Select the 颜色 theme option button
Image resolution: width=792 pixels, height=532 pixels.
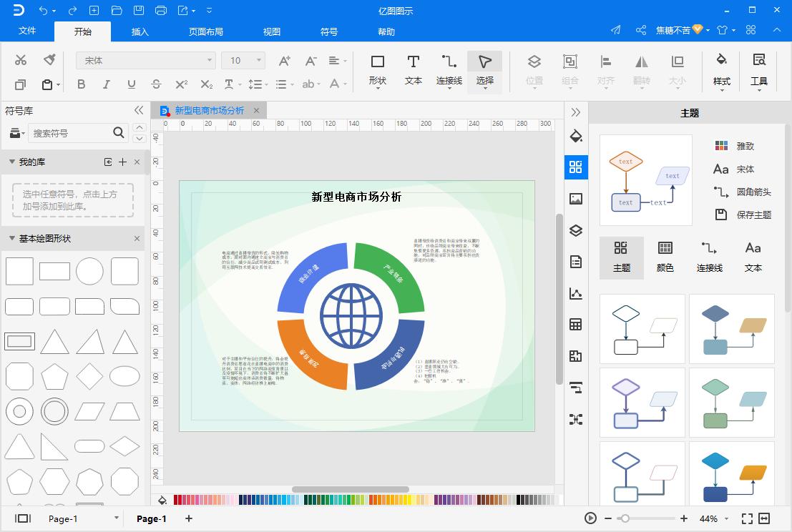[665, 257]
